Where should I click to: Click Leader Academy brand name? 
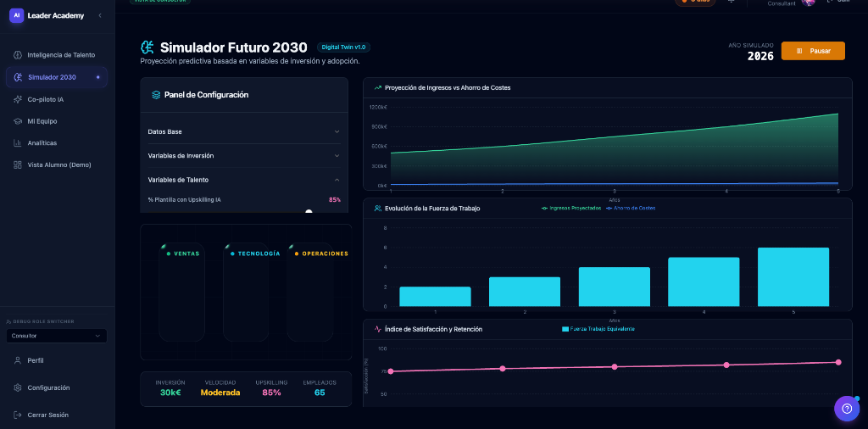pyautogui.click(x=56, y=15)
